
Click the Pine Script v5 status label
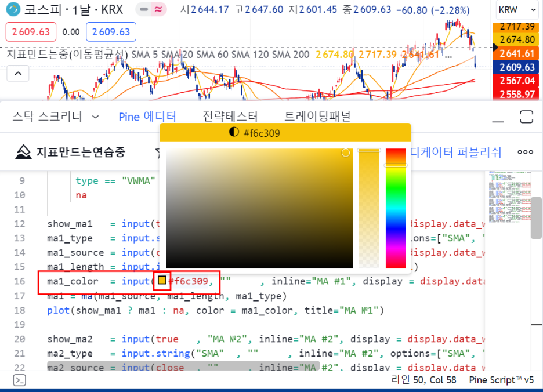pyautogui.click(x=501, y=380)
